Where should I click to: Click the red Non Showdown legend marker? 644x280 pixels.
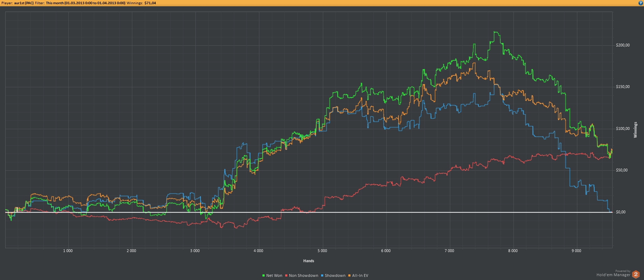[287, 276]
